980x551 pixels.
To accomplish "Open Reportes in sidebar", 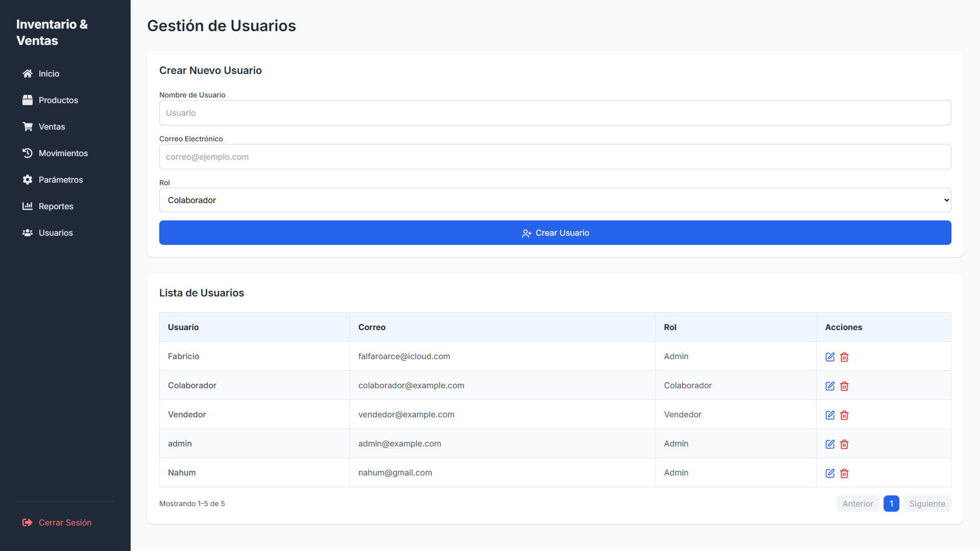I will click(x=65, y=206).
